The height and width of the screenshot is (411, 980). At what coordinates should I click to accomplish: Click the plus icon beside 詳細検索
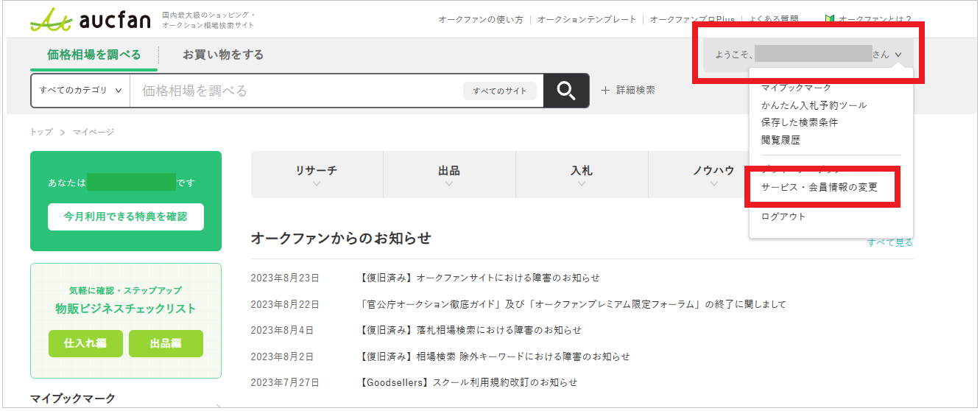coord(605,91)
